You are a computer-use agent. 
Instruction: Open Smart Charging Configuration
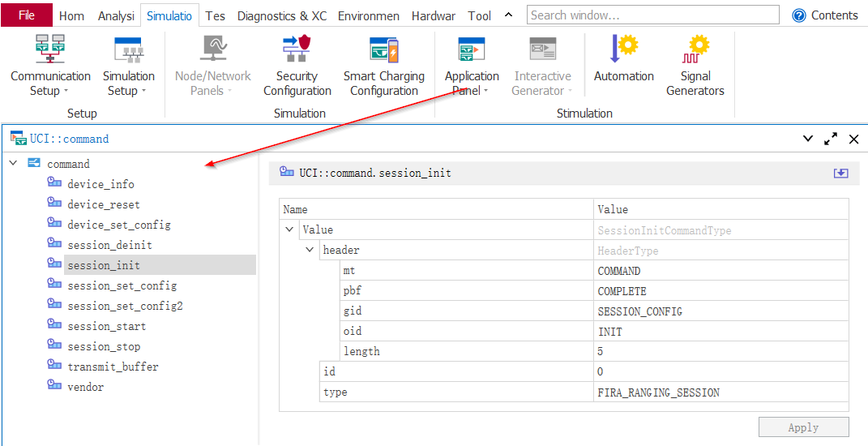pyautogui.click(x=383, y=50)
